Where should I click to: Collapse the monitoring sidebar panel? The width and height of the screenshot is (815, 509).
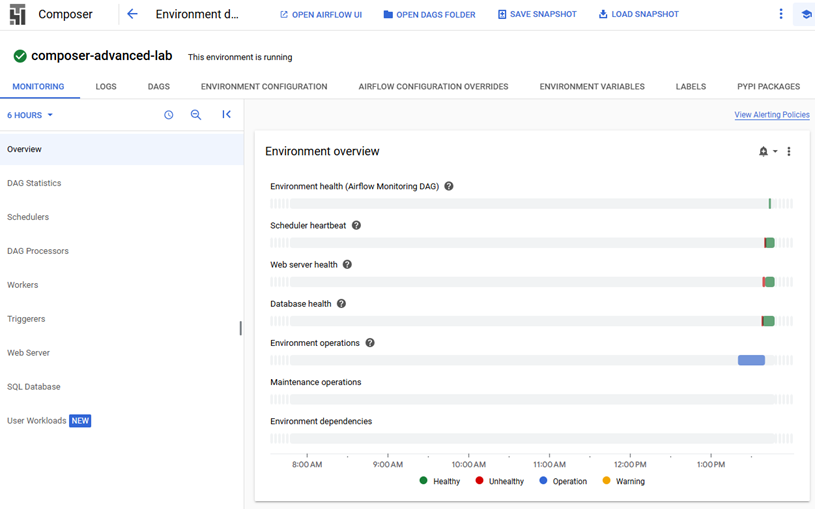click(226, 114)
